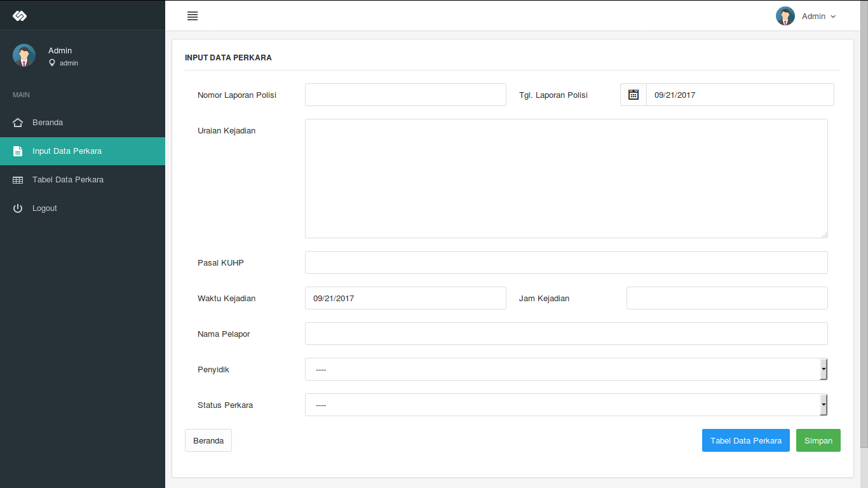Image resolution: width=868 pixels, height=488 pixels.
Task: Open the Penyidik dropdown
Action: (x=566, y=369)
